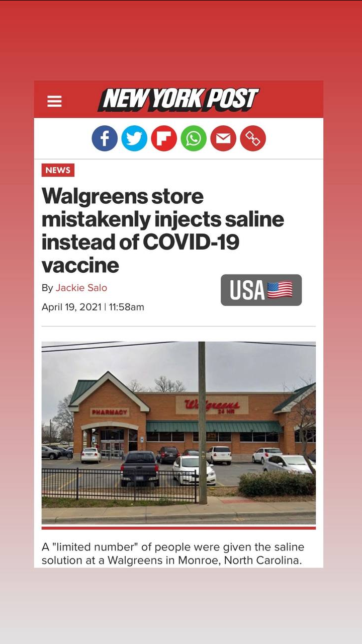Screen dimensions: 362x644
Task: Click the American flag emoji
Action: pyautogui.click(x=280, y=290)
